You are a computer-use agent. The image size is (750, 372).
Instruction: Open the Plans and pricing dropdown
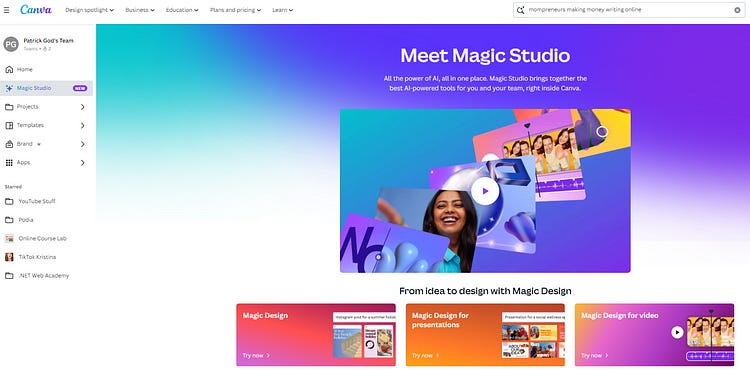236,10
